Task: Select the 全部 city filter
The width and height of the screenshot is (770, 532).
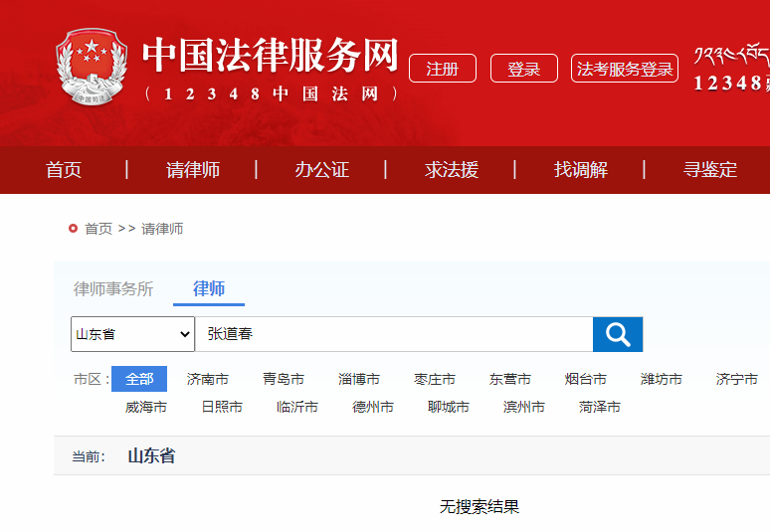Action: pos(139,379)
